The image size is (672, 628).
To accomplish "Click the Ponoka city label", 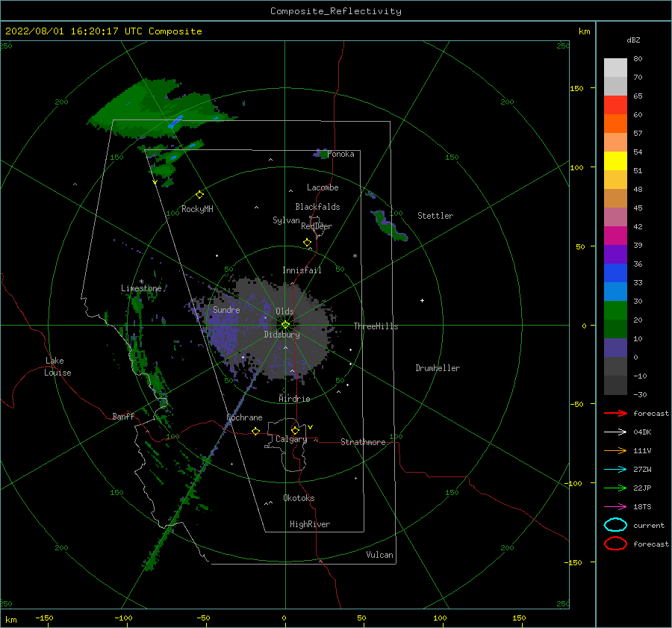I will pyautogui.click(x=340, y=154).
